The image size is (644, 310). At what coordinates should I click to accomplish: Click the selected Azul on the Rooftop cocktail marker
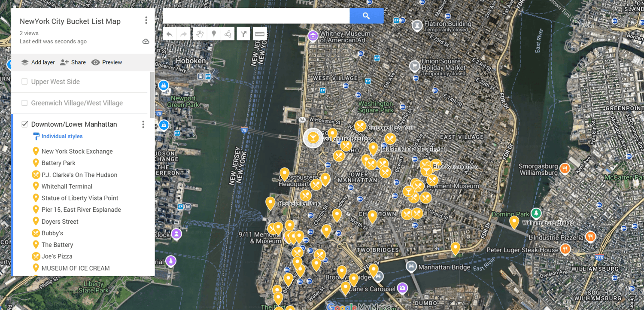[x=313, y=138]
